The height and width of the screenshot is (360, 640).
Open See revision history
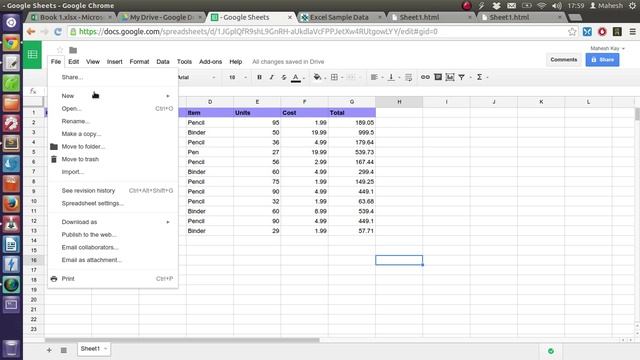113,191
